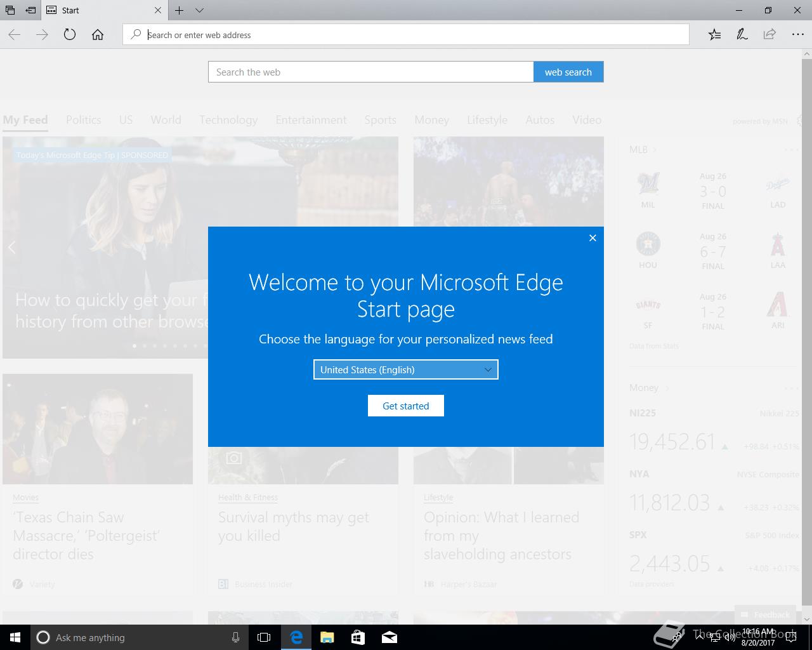Go forward with the arrow button
The height and width of the screenshot is (650, 812).
pos(43,35)
